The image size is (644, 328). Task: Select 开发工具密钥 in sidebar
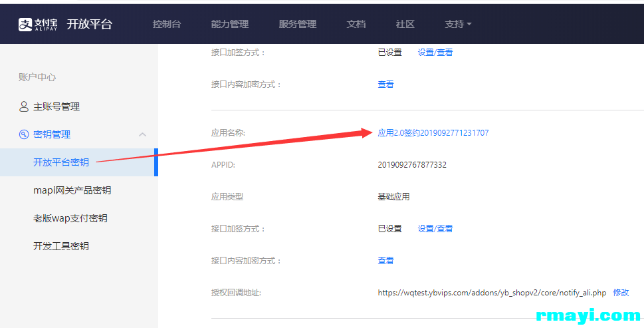click(60, 246)
